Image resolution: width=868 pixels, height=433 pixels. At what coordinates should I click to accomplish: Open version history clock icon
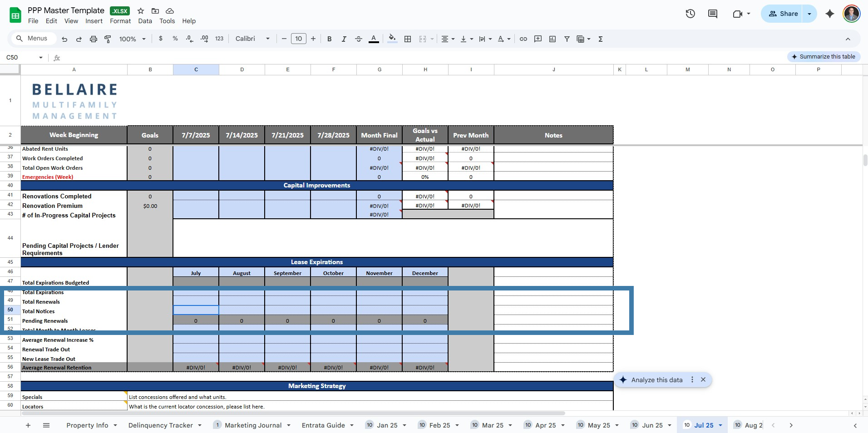690,14
